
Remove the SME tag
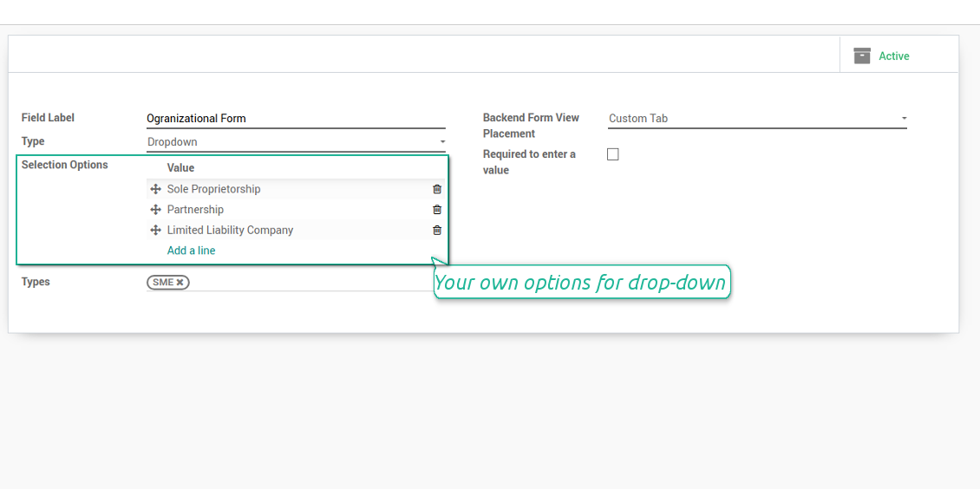180,283
